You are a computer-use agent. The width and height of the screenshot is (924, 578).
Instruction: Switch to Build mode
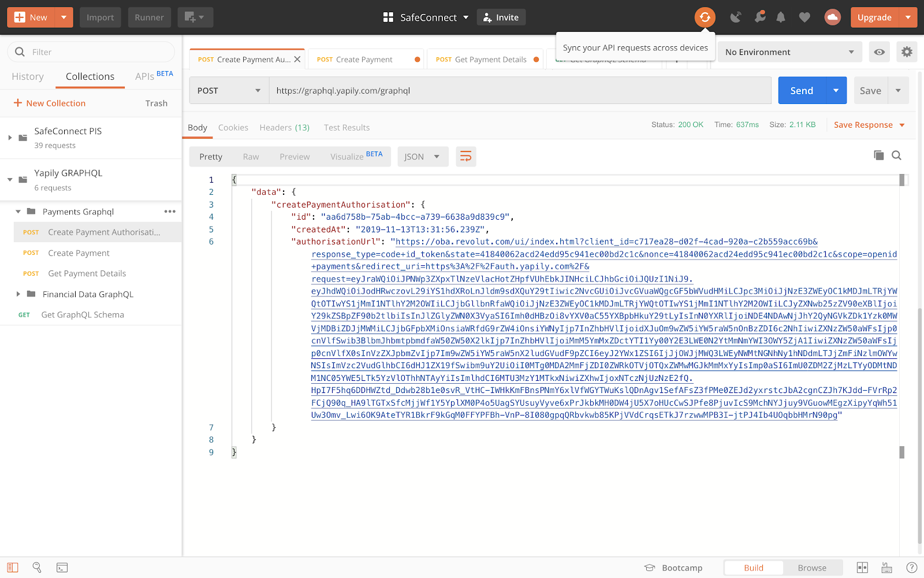pyautogui.click(x=754, y=568)
